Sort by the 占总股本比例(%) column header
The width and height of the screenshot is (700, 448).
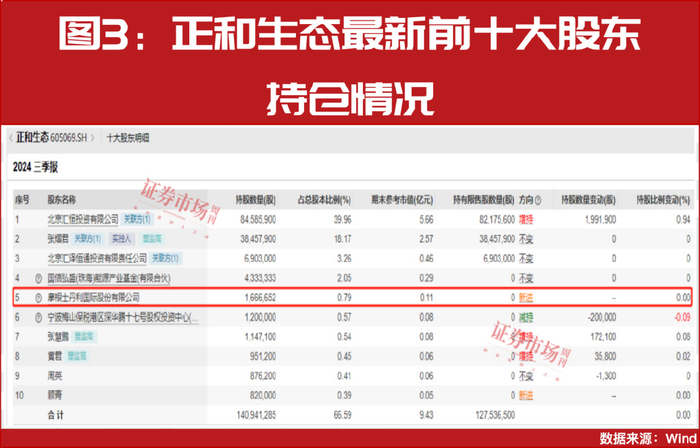click(324, 200)
